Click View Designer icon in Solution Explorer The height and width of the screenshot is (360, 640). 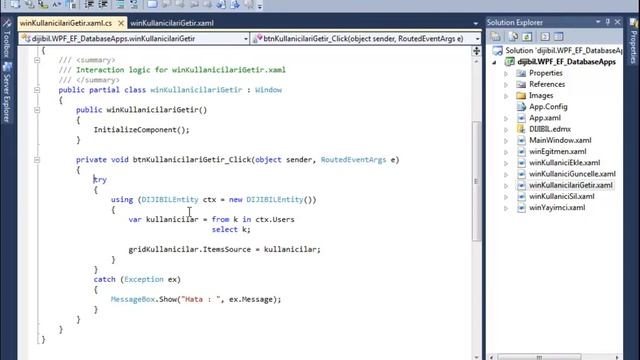pos(558,37)
